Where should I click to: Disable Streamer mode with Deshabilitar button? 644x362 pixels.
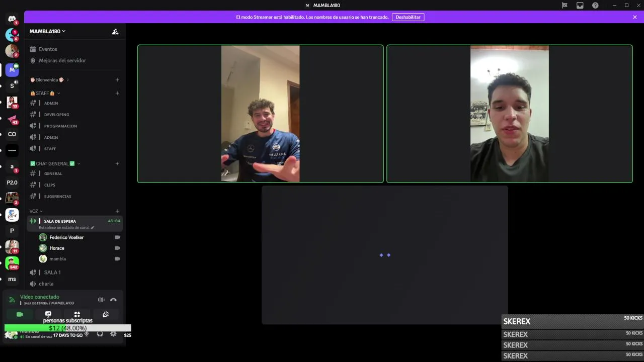(x=408, y=17)
